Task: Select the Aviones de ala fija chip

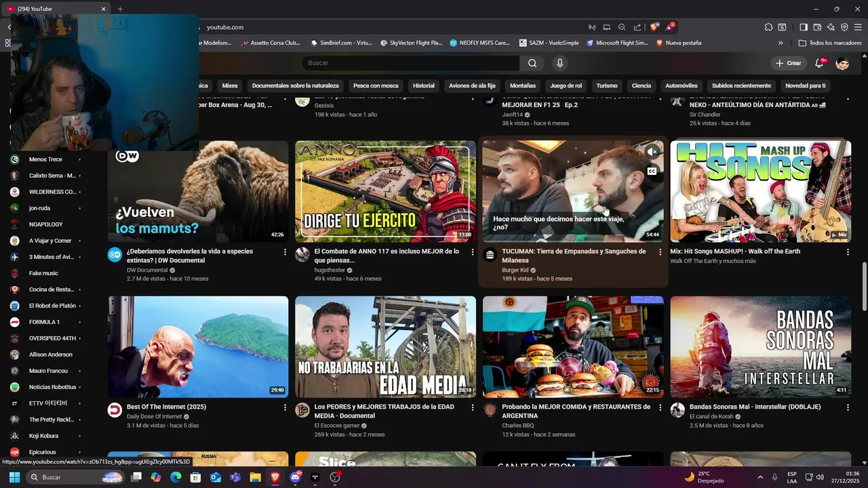Action: click(472, 86)
